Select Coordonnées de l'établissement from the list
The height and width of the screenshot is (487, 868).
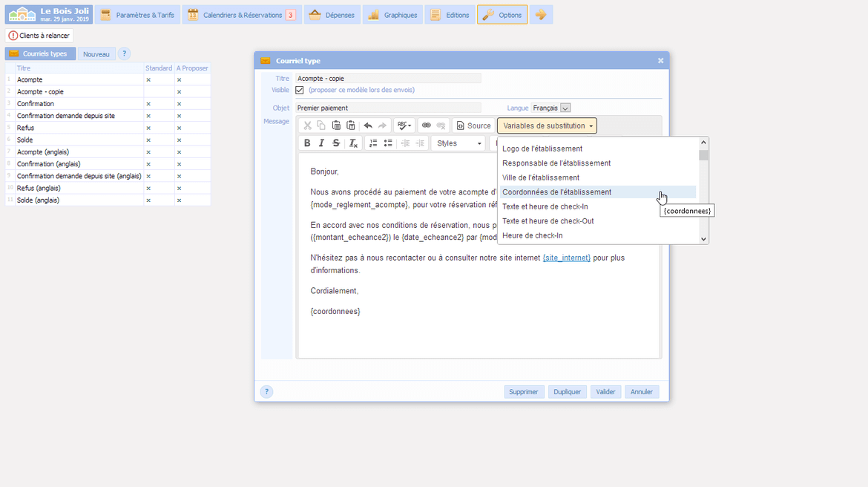pyautogui.click(x=556, y=192)
